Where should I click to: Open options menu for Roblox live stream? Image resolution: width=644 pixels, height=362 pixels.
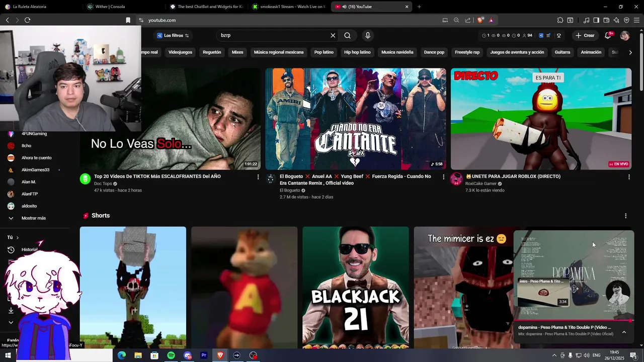629,177
